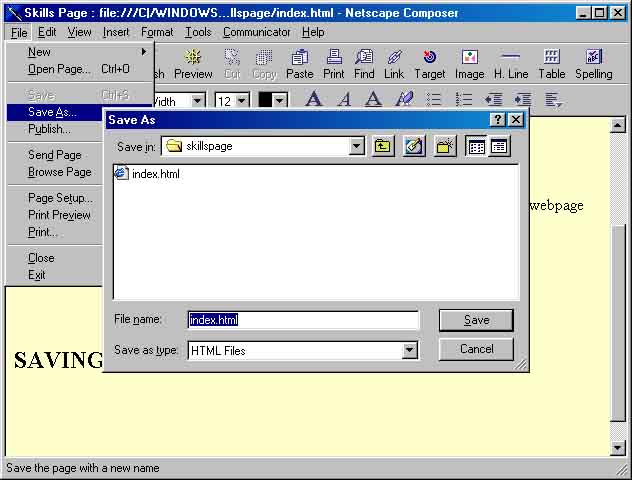Close the Save As dialog

pyautogui.click(x=516, y=120)
